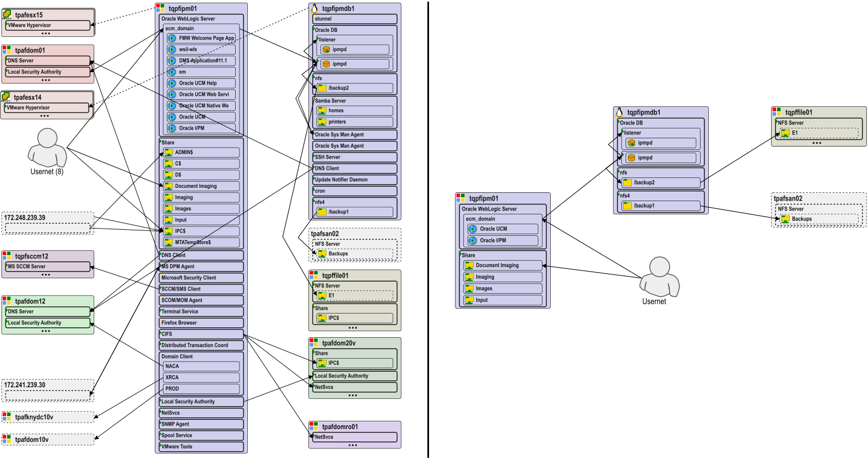Select the Windows icon of tpafdom10v

click(7, 439)
